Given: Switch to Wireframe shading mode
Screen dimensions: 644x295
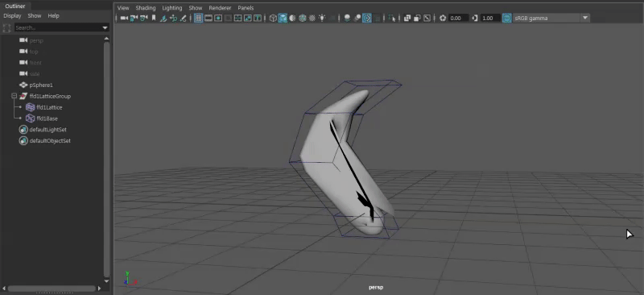Looking at the screenshot, I should 273,18.
